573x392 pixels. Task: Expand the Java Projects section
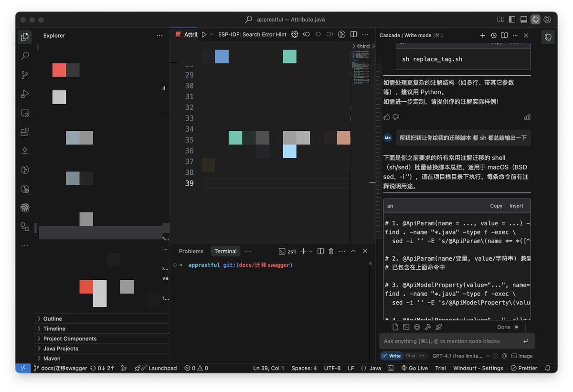pyautogui.click(x=102, y=349)
